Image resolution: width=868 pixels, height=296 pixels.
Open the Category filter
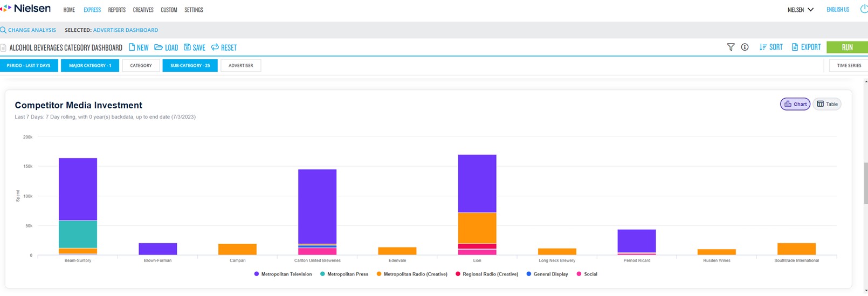click(x=141, y=65)
